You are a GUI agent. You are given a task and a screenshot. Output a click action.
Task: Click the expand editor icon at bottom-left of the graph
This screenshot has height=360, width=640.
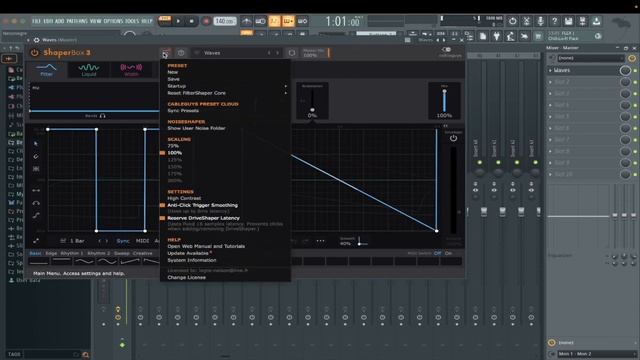pyautogui.click(x=36, y=241)
